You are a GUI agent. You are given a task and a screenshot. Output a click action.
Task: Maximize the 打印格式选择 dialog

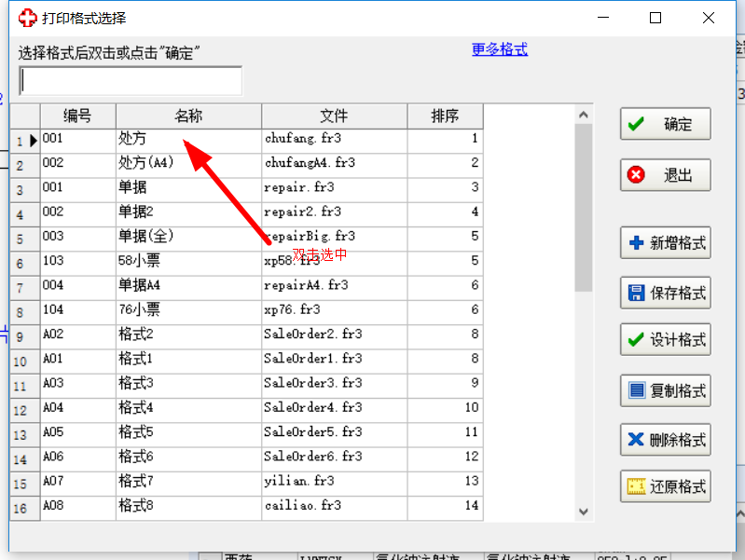point(655,18)
